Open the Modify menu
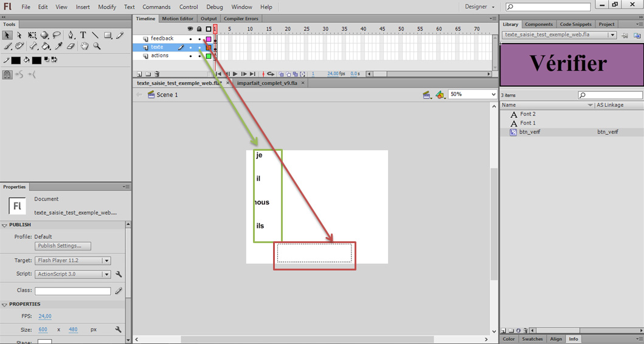Viewport: 644px width, 344px height. click(x=107, y=7)
